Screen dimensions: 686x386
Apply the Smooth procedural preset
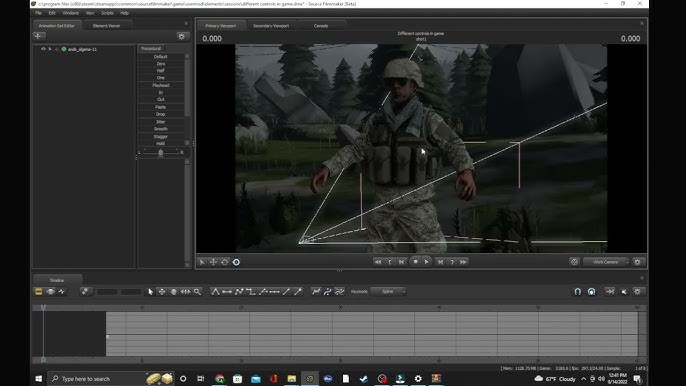click(161, 129)
